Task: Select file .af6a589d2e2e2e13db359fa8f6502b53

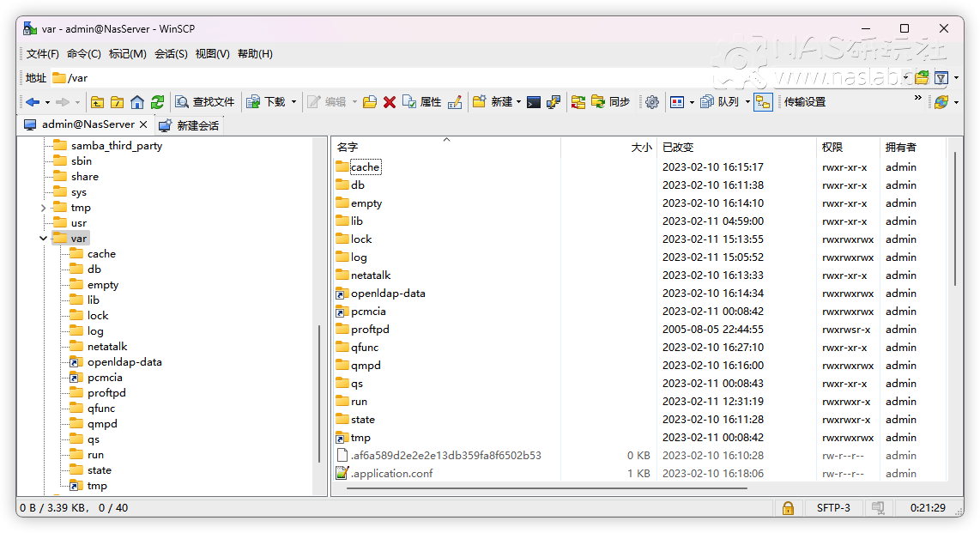Action: click(x=445, y=456)
